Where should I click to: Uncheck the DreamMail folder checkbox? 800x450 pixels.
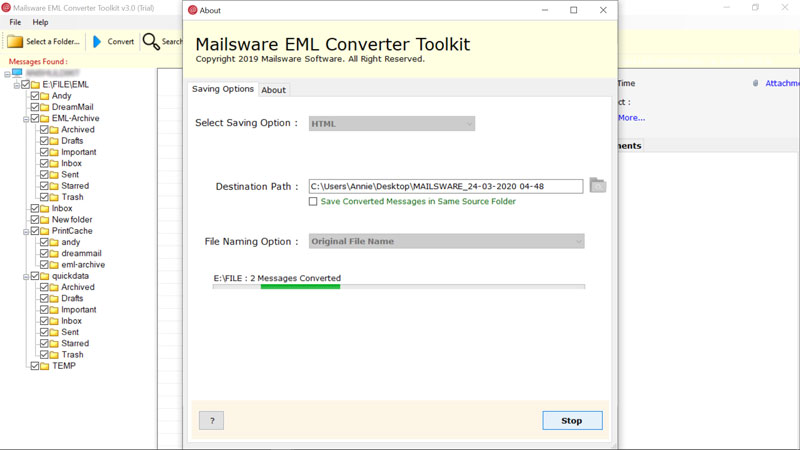[x=35, y=107]
